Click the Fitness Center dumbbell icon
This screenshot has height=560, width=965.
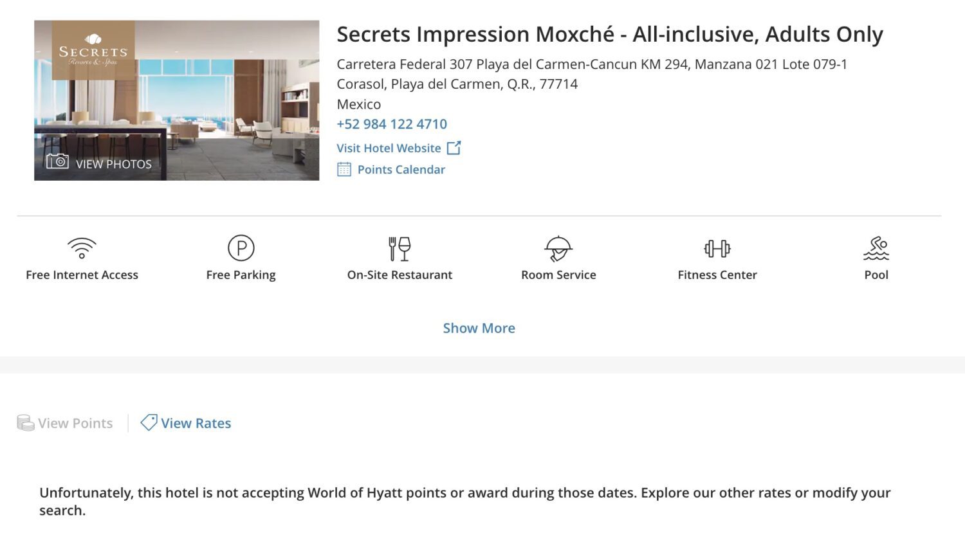(x=717, y=248)
